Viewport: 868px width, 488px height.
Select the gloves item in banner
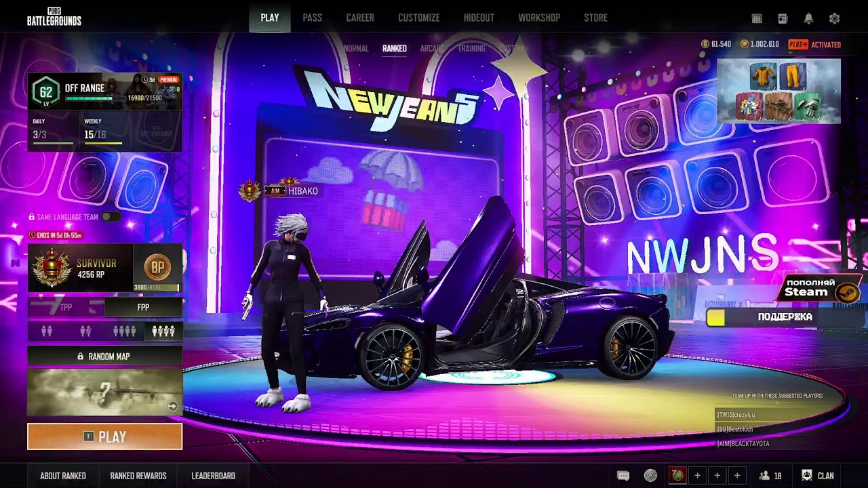808,106
